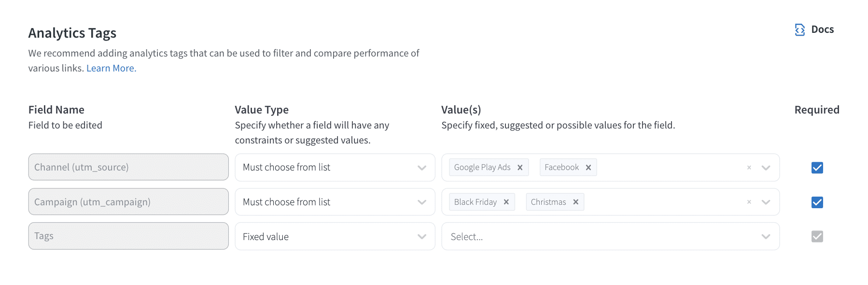
Task: Click the Learn More link
Action: (111, 68)
